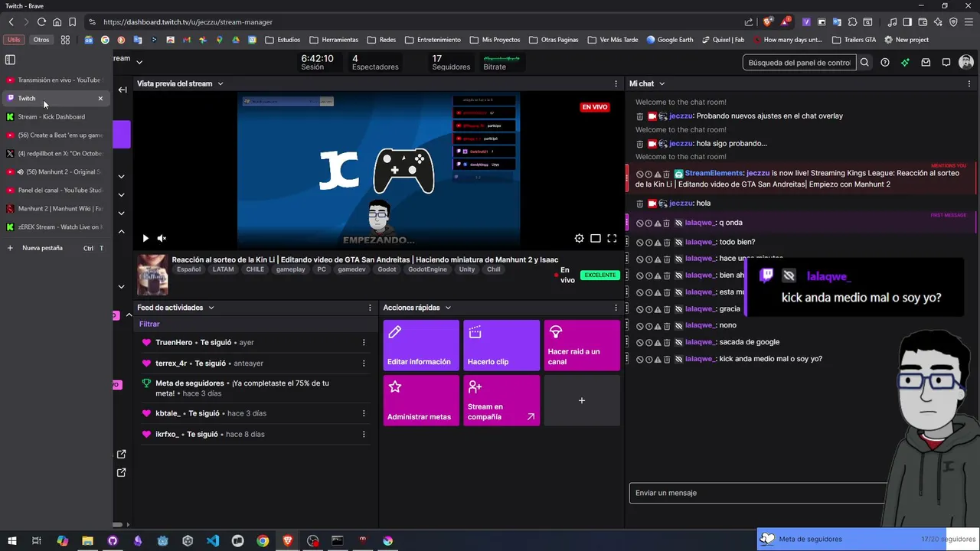Switch to Panel del canal YouTube Studio tab
Screen dimensions: 980x551
click(55, 190)
